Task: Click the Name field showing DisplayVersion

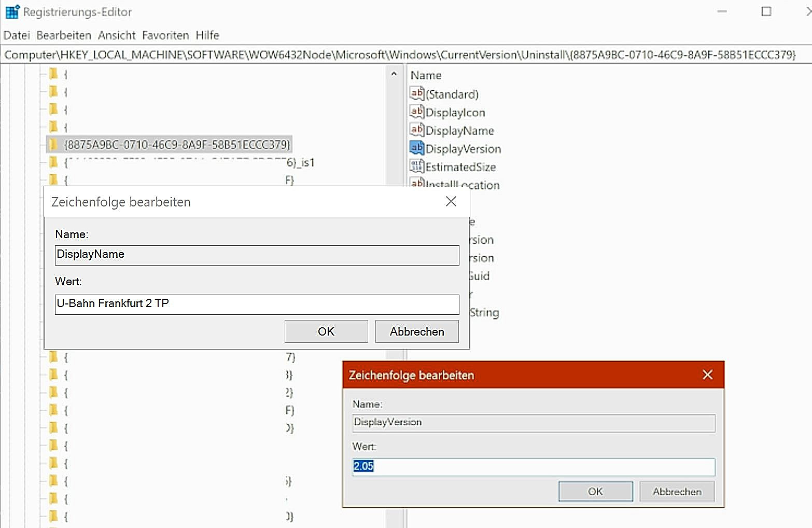Action: [x=534, y=423]
